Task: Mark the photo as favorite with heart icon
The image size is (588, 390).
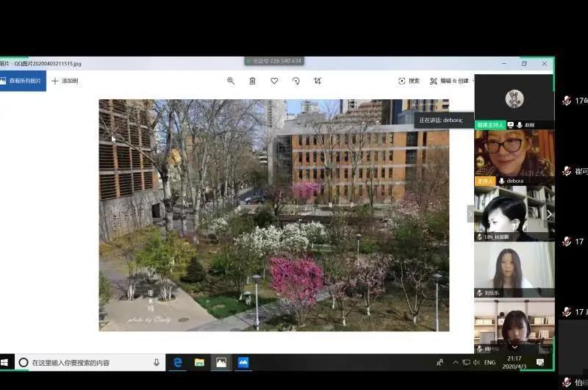Action: click(274, 81)
